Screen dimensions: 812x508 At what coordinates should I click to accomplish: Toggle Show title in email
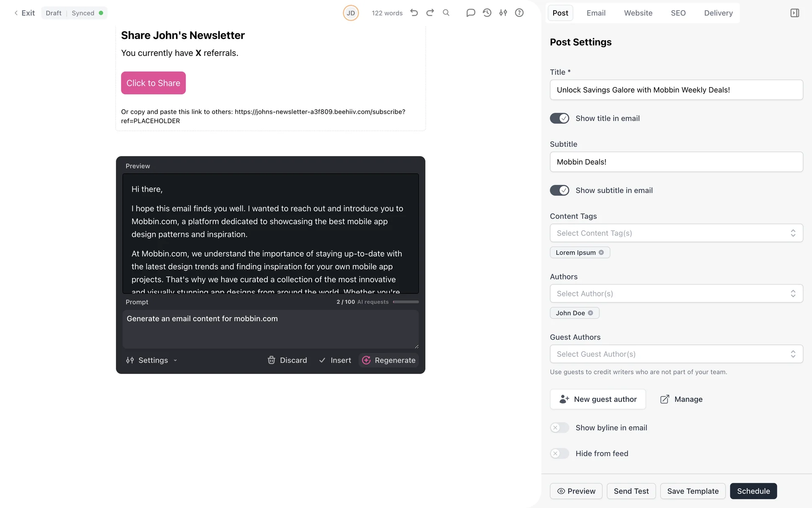[560, 119]
